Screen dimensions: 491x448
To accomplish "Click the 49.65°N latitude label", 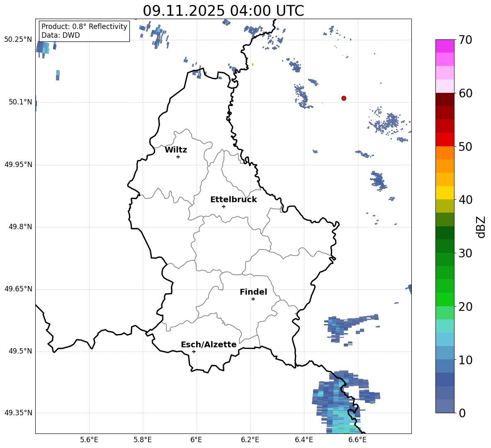I will pos(18,289).
